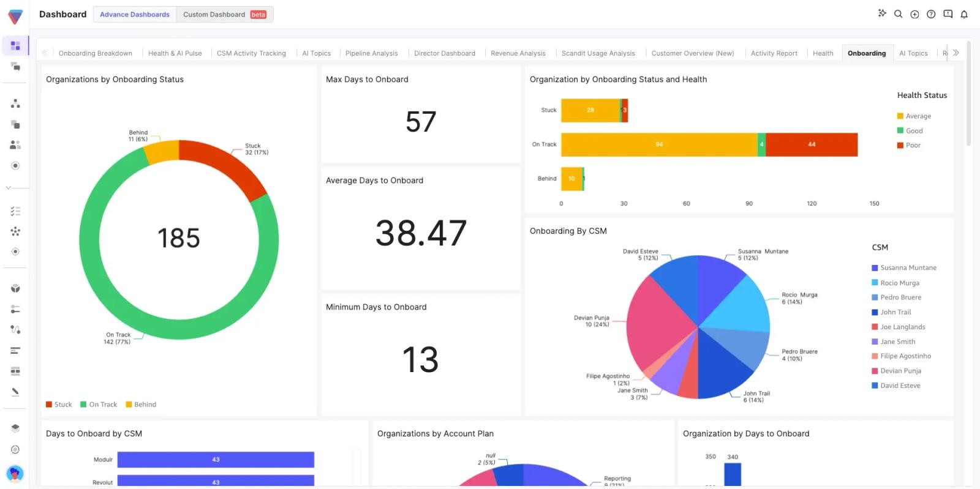
Task: Open the Dashboard icon in the sidebar
Action: point(15,46)
